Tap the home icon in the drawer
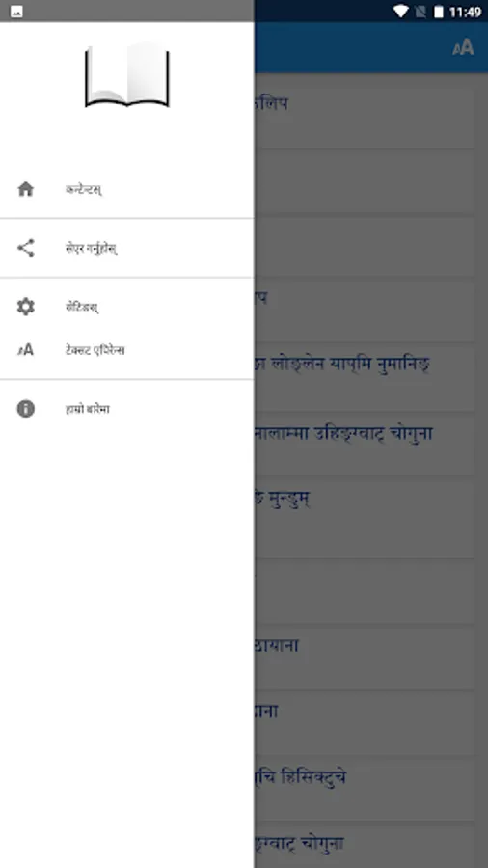 pyautogui.click(x=25, y=189)
